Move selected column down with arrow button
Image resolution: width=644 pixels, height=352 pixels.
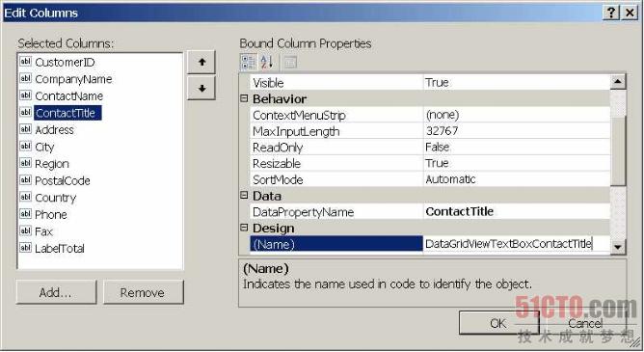coord(201,89)
